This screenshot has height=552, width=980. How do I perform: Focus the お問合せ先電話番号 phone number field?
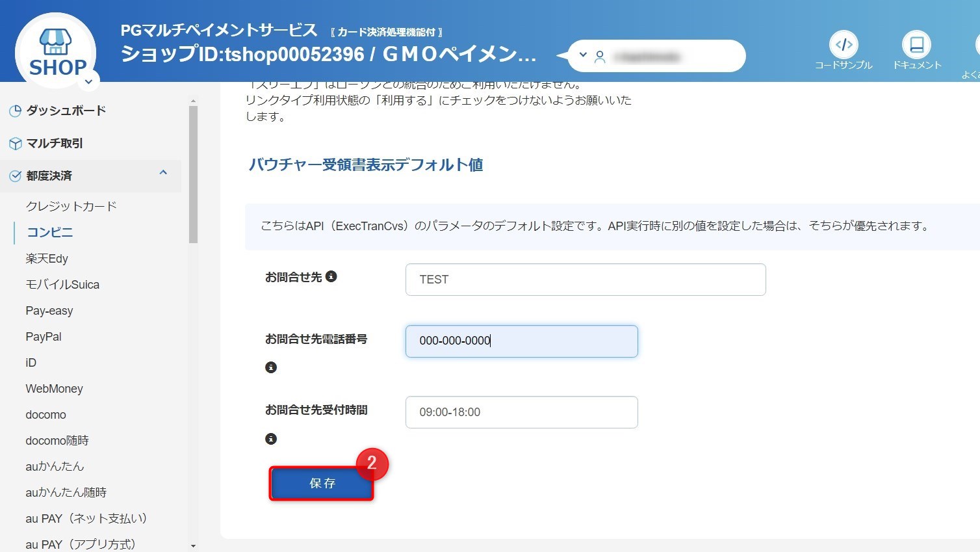521,341
